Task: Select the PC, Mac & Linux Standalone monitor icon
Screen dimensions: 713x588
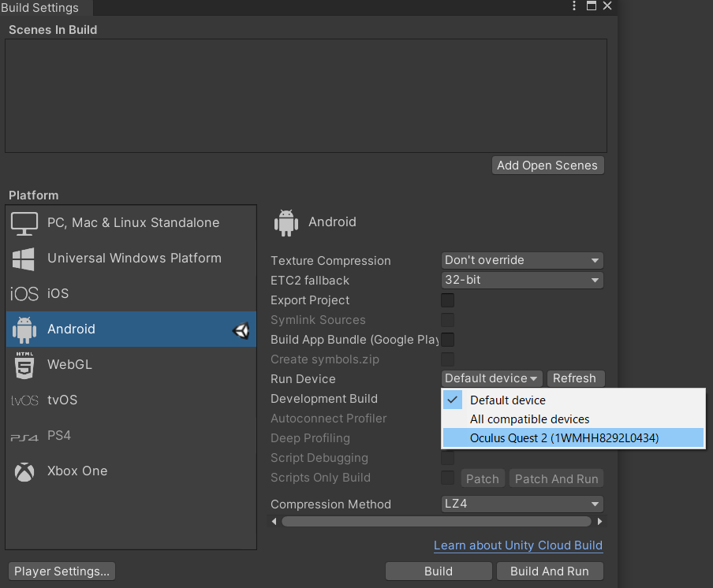Action: [x=24, y=223]
